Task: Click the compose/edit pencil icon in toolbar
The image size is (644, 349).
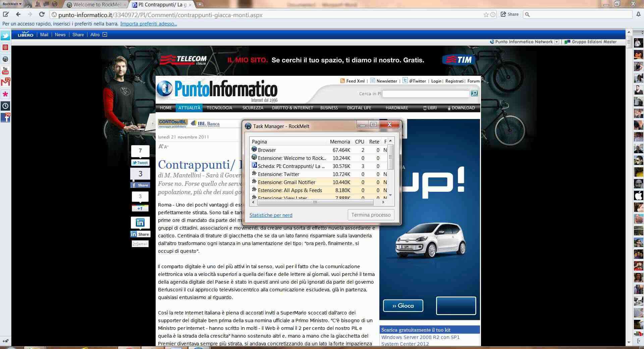Action: pos(6,14)
